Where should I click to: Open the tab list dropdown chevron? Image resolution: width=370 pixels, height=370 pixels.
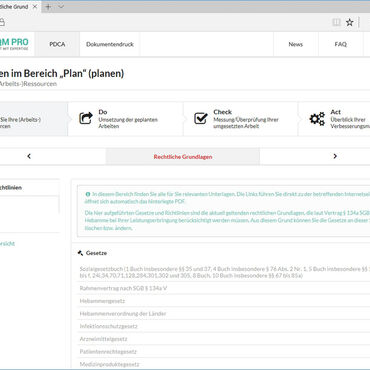pos(61,7)
